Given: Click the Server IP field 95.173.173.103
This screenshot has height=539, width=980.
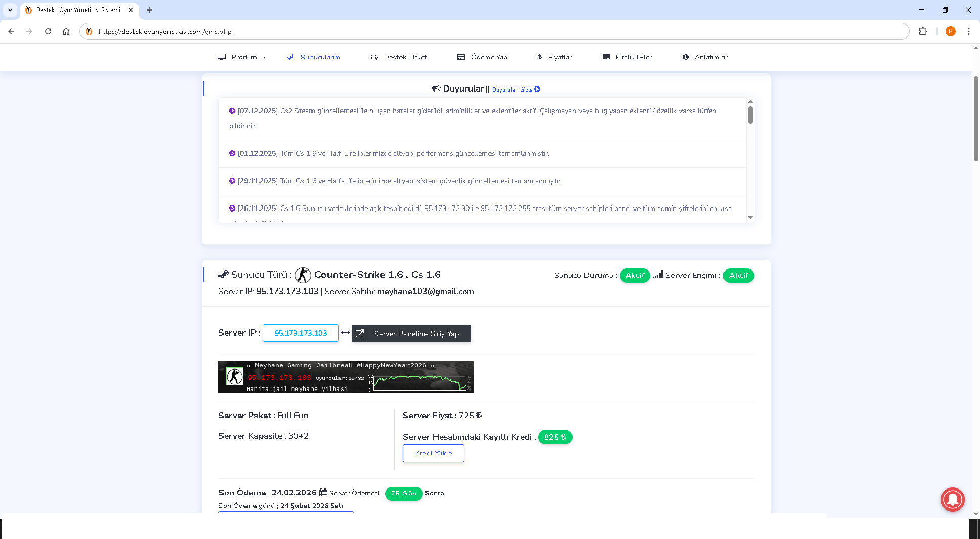Looking at the screenshot, I should pyautogui.click(x=301, y=333).
